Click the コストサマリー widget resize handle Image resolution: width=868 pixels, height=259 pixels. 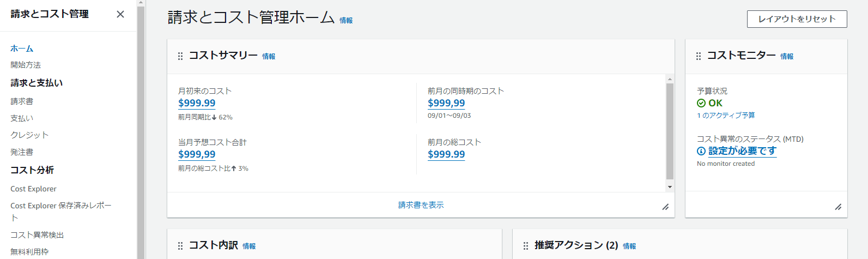tap(665, 207)
